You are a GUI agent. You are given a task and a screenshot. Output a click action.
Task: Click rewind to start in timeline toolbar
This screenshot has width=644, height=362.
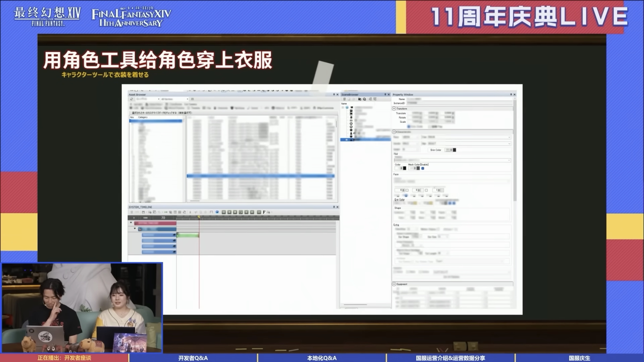(x=224, y=212)
